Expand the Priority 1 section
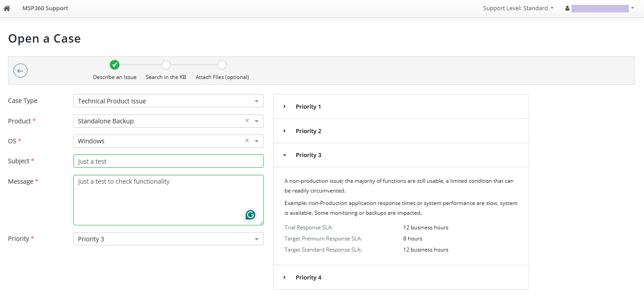The image size is (644, 303). pyautogui.click(x=401, y=106)
